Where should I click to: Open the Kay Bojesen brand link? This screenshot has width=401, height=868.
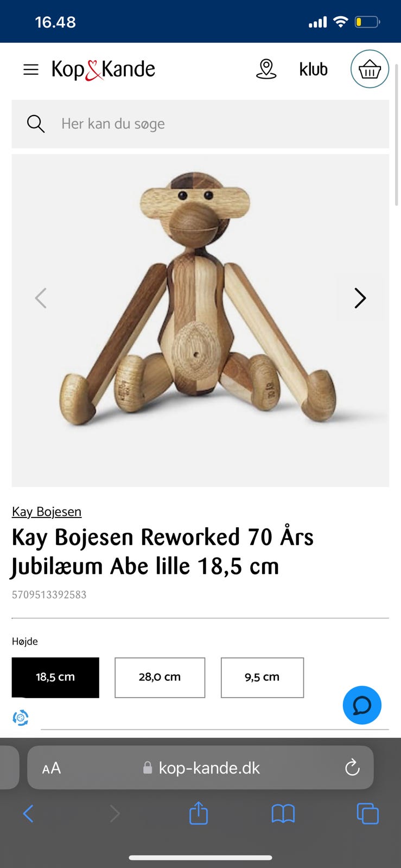[47, 512]
